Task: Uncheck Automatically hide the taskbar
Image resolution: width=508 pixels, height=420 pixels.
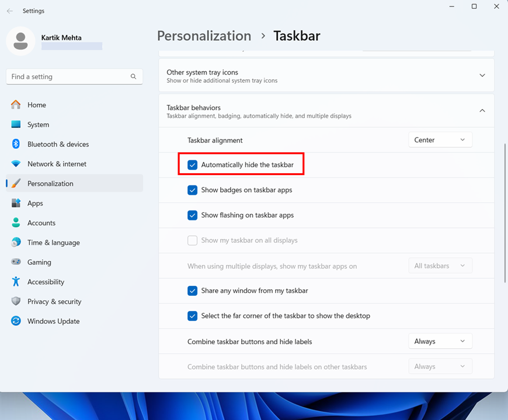Action: click(193, 164)
